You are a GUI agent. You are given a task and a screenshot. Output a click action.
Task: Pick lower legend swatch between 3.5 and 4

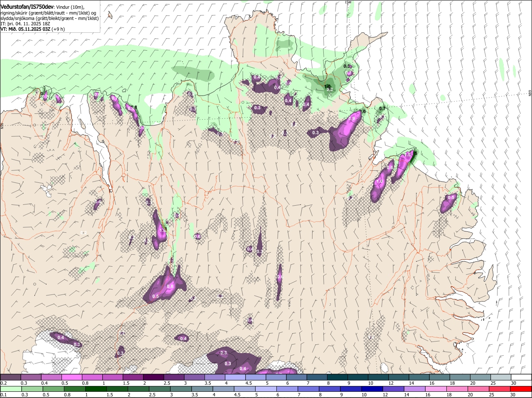pos(202,389)
